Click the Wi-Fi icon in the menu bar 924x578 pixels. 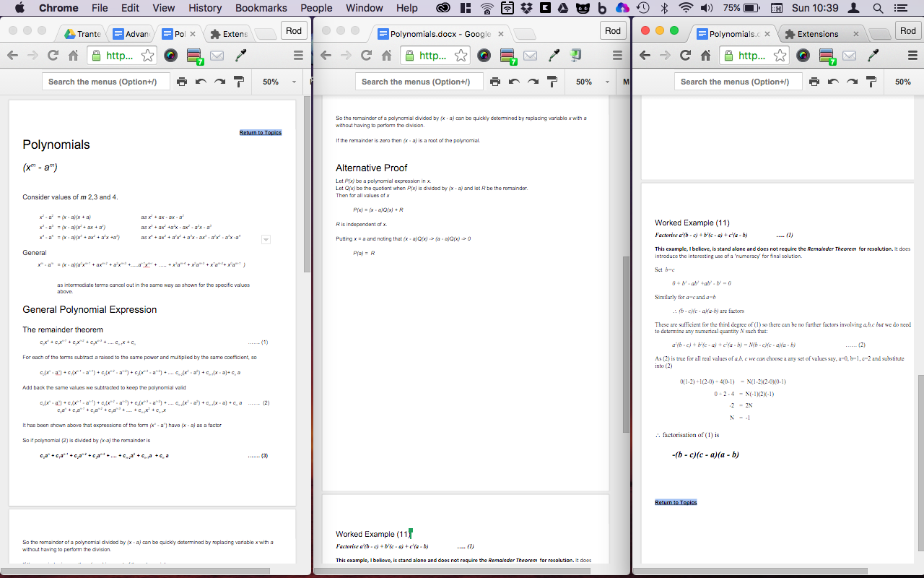coord(686,8)
